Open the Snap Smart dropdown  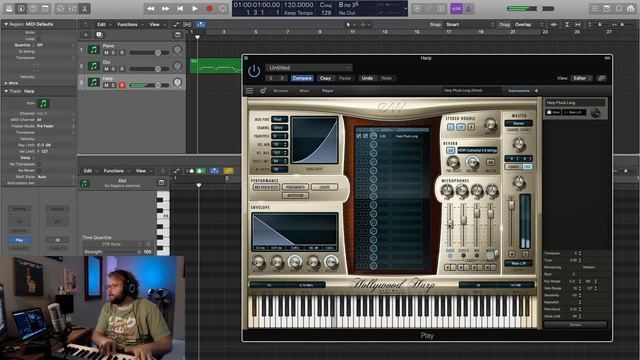point(469,24)
